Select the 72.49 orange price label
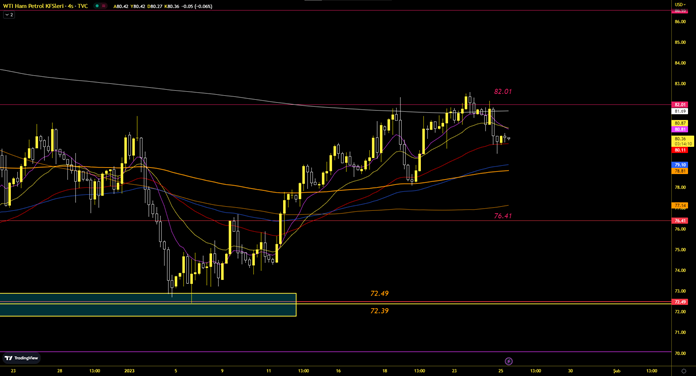Screen dimensions: 696x376 click(380, 293)
